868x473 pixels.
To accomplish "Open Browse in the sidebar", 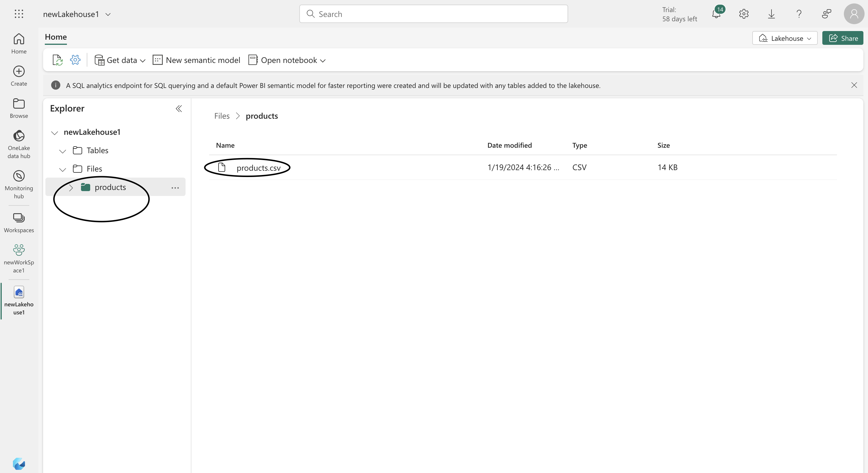I will pos(19,108).
